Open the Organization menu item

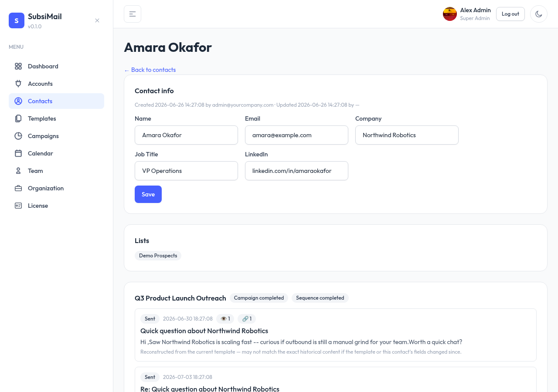pos(56,188)
